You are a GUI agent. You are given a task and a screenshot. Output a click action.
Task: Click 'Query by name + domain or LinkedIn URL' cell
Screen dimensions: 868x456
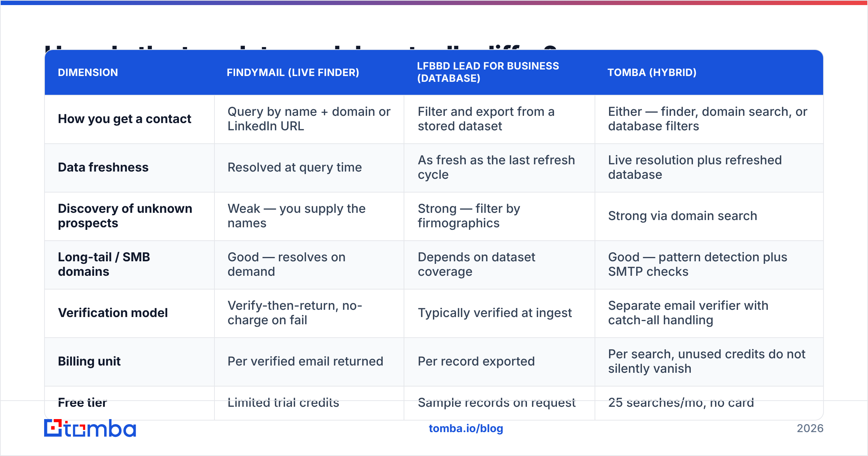(309, 119)
